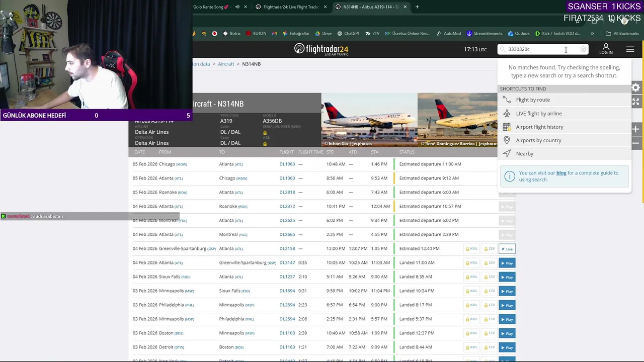Click the Live button for flight DL2158

507,249
